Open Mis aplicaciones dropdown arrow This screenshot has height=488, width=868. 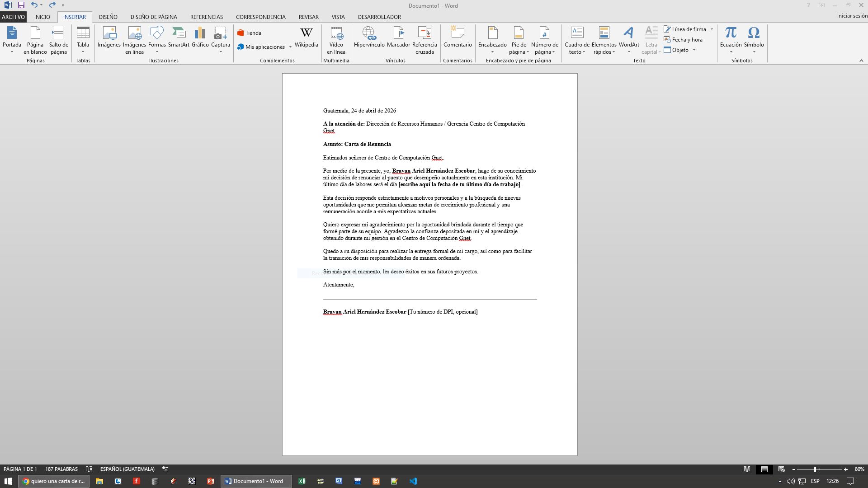point(290,47)
